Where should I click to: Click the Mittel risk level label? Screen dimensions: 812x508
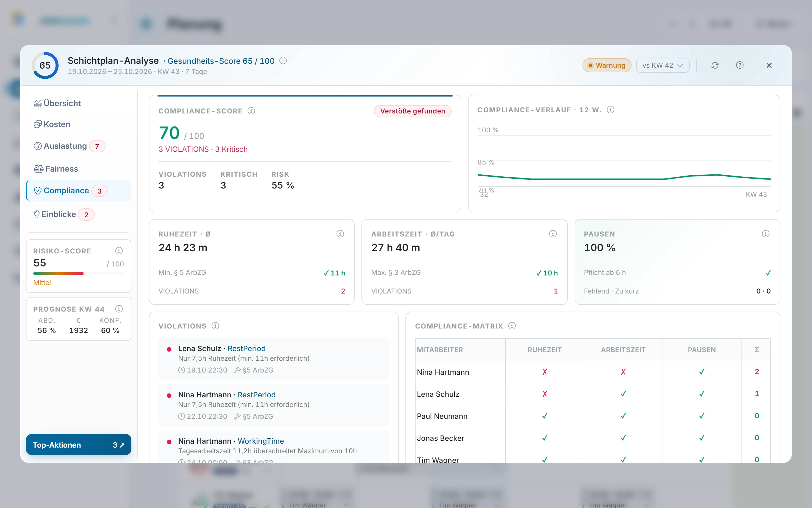coord(42,283)
